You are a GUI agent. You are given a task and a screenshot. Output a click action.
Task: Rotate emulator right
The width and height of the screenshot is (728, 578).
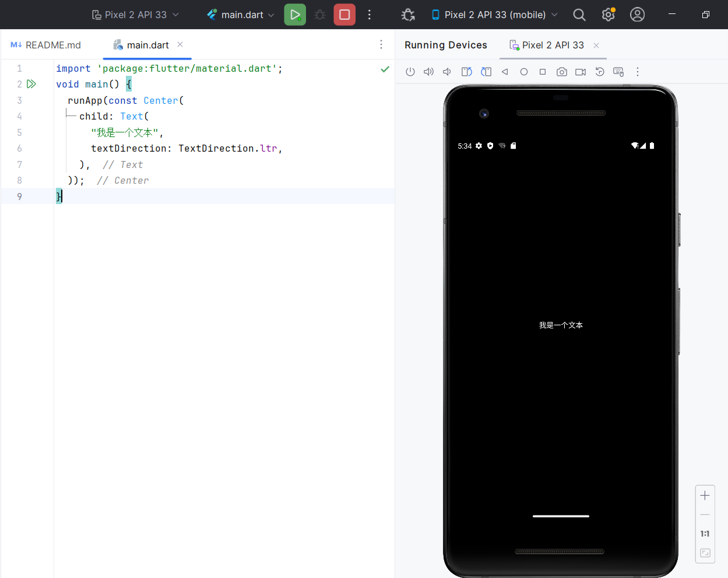[486, 72]
